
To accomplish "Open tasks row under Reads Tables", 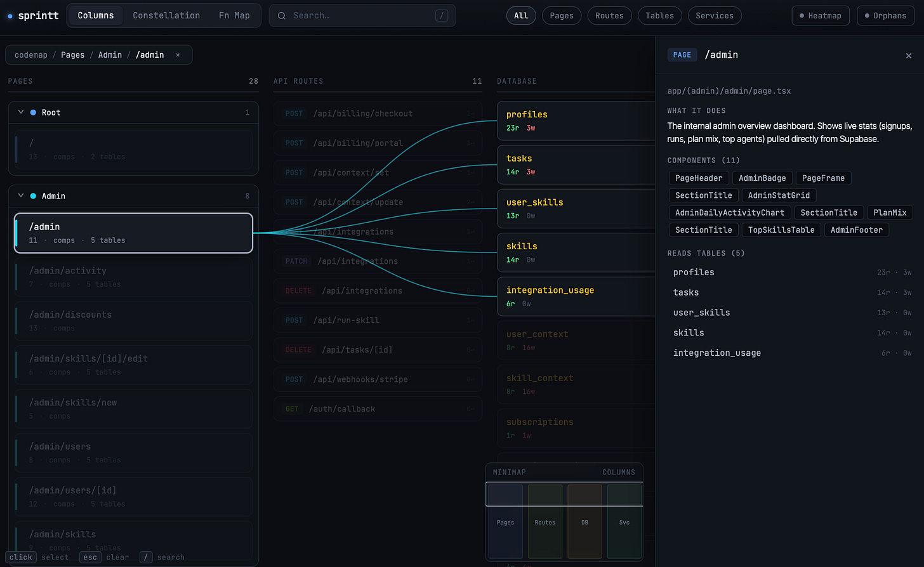I will (x=792, y=292).
